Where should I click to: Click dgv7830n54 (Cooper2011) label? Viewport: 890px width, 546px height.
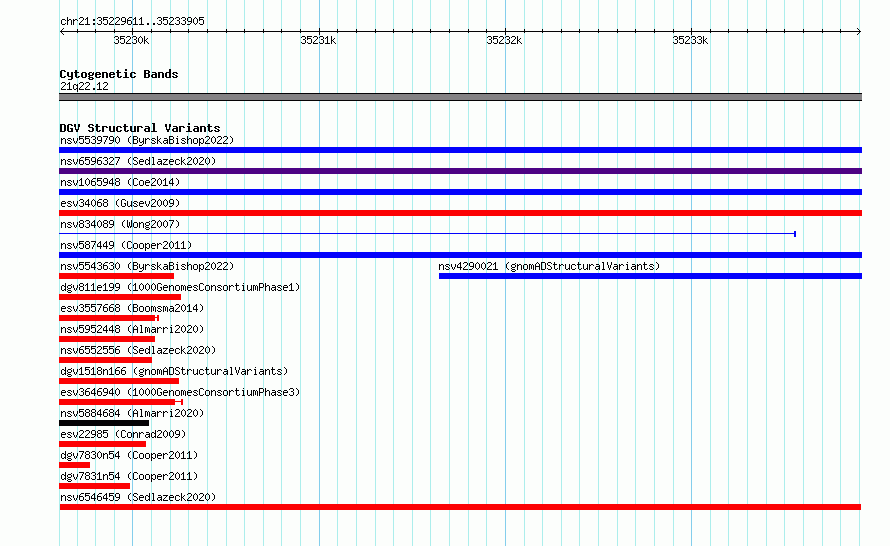129,455
